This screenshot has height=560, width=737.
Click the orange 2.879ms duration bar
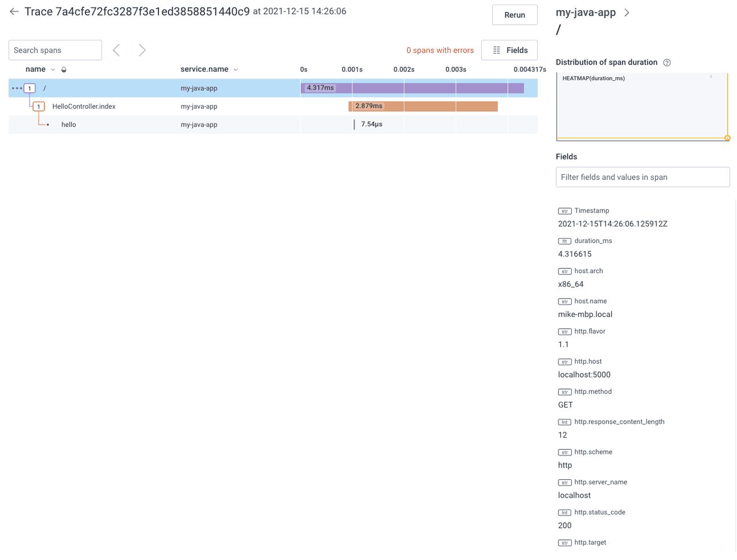(x=439, y=106)
